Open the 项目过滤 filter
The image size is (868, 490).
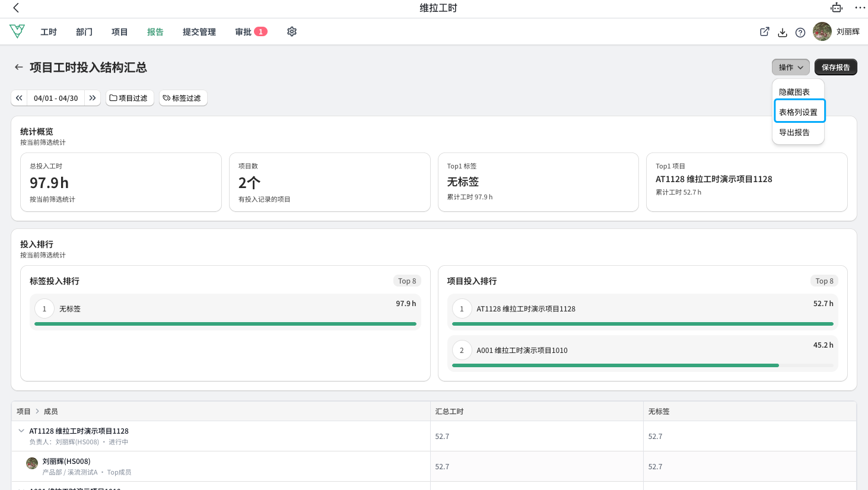(x=130, y=98)
